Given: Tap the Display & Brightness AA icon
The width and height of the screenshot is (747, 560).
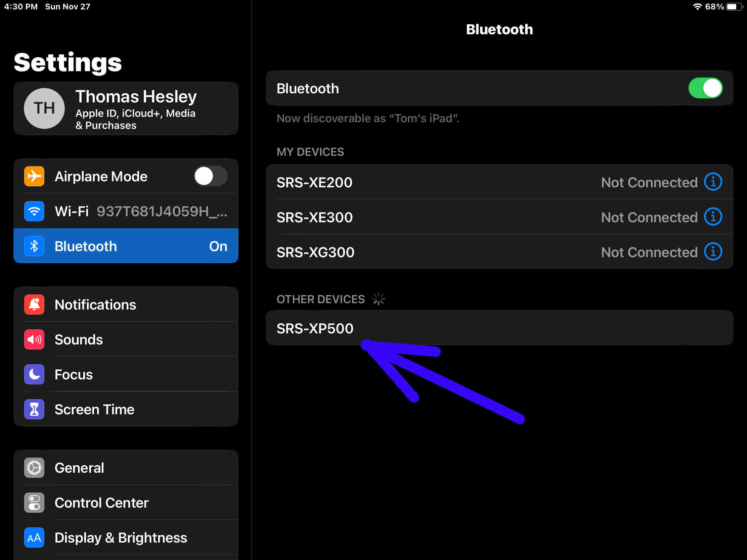Looking at the screenshot, I should point(34,538).
